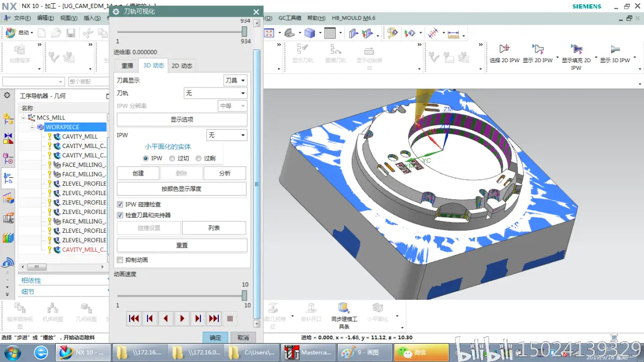Click the 列表 button
Viewport: 644px width, 362px height.
tap(214, 228)
